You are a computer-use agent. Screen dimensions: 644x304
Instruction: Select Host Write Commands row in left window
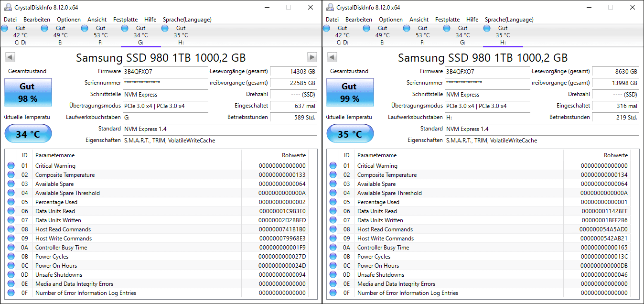[157, 239]
